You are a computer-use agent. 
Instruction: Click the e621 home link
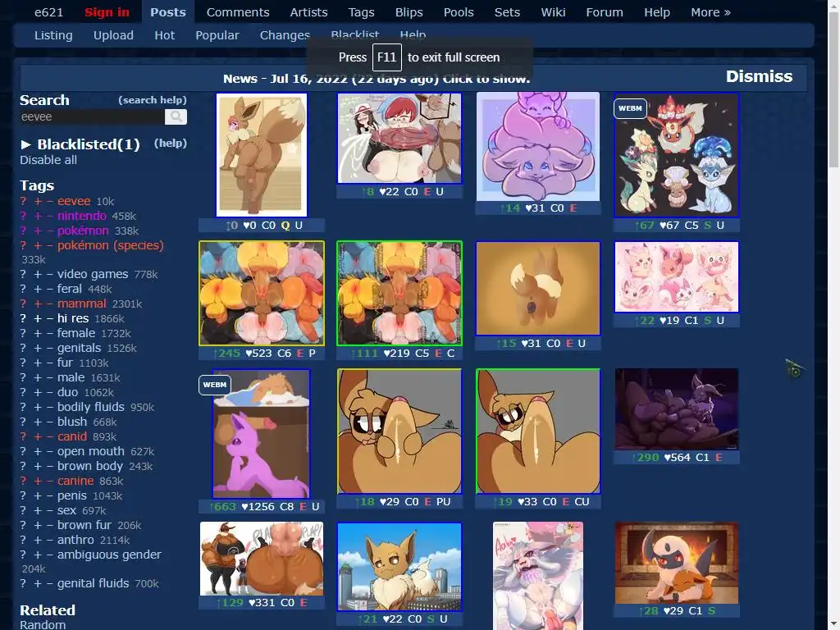[48, 12]
